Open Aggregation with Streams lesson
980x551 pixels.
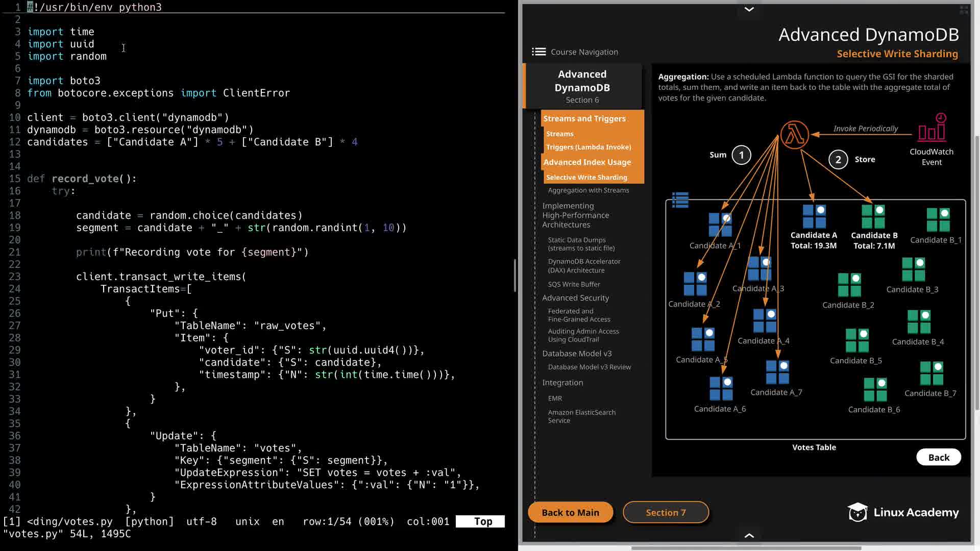point(588,190)
